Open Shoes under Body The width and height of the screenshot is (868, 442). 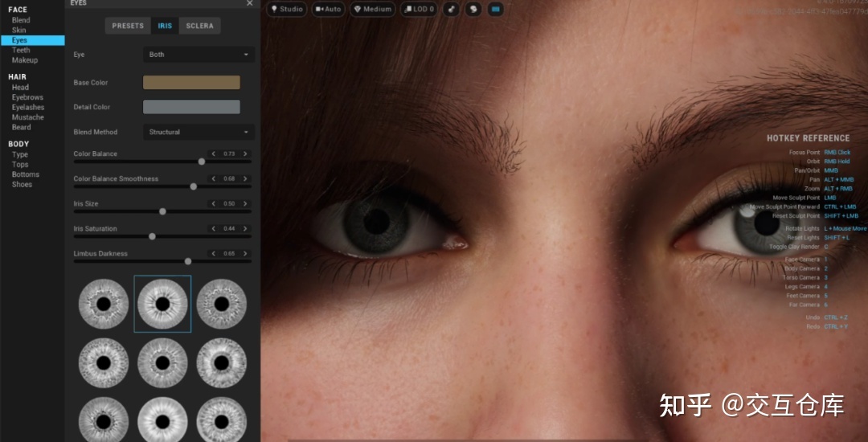pos(23,184)
